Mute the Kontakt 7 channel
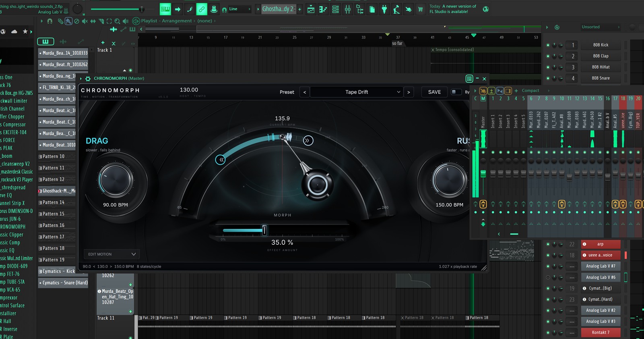 pyautogui.click(x=548, y=333)
